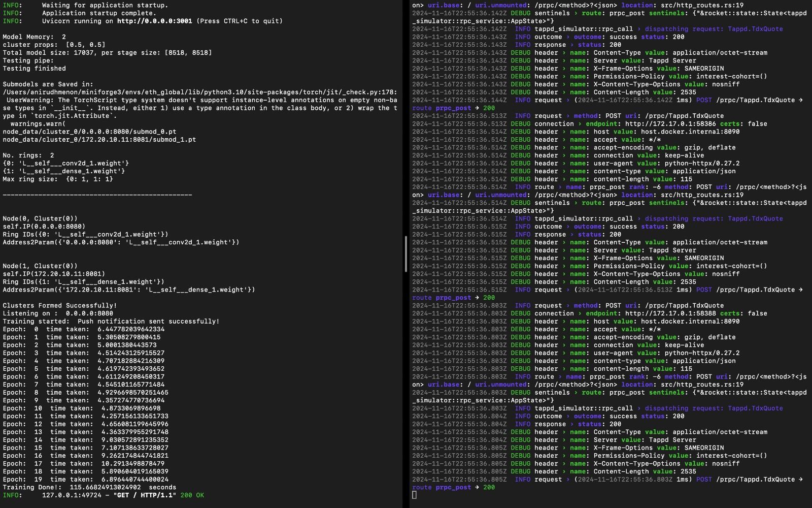Click 'self.IP(0.0.0.0:8080)' text
This screenshot has width=812, height=508.
(x=44, y=227)
